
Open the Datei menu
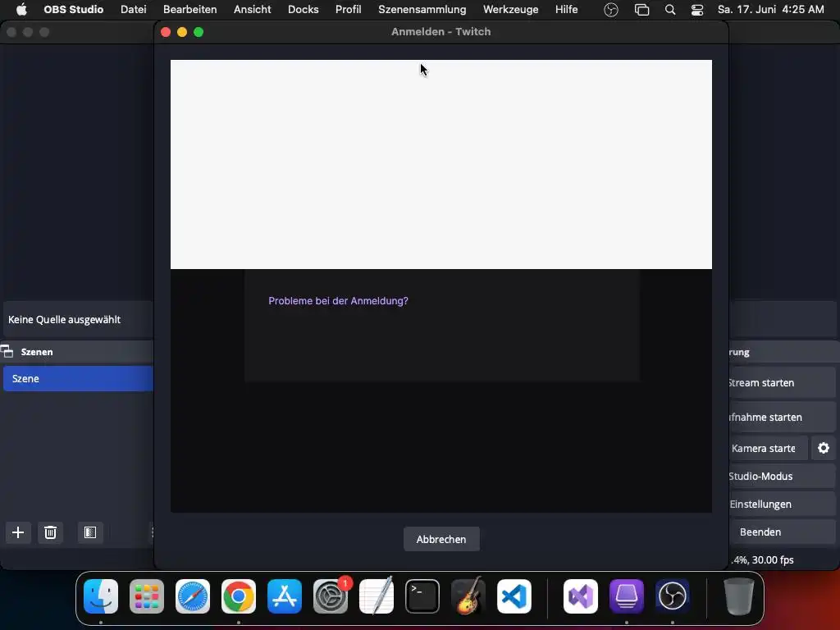click(x=134, y=9)
